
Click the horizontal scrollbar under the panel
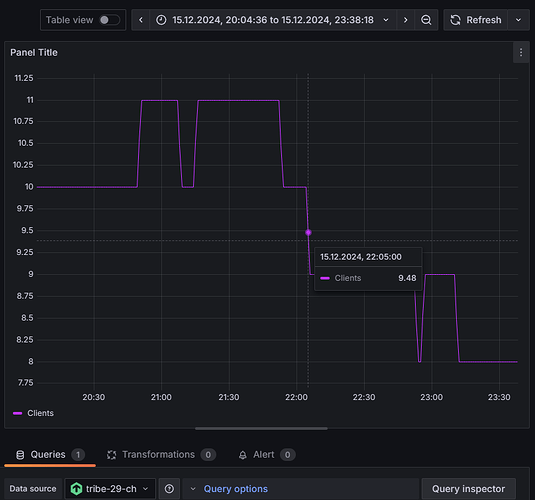[261, 428]
